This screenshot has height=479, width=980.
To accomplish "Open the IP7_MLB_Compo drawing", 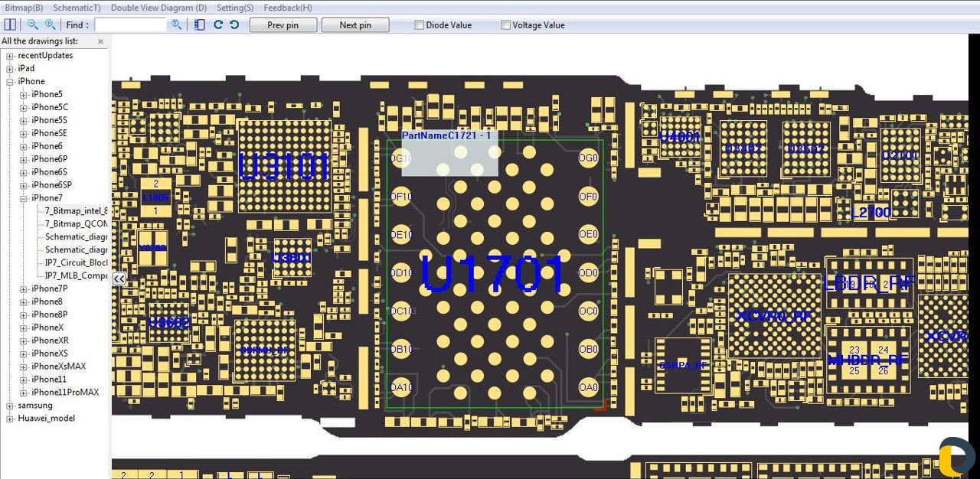I will coord(77,276).
